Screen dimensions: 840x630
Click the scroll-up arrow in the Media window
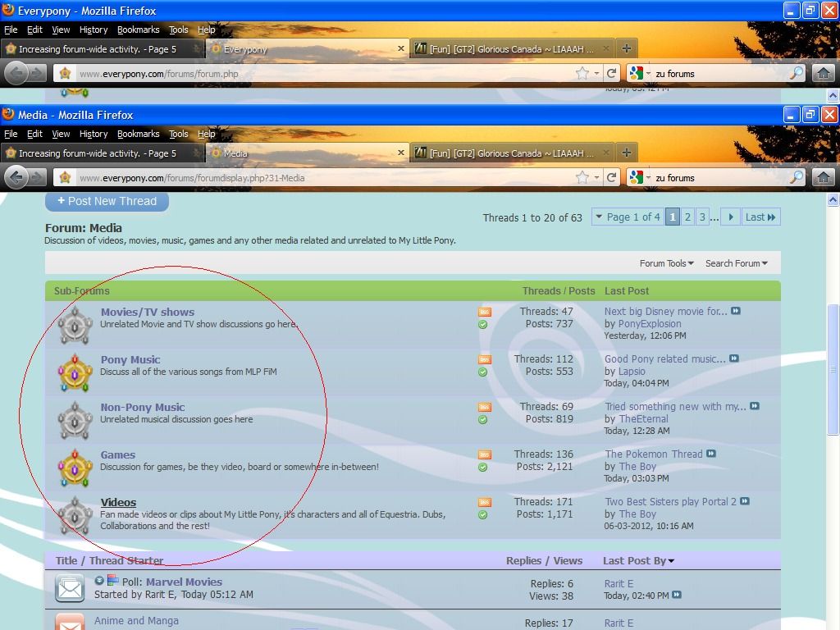[833, 200]
